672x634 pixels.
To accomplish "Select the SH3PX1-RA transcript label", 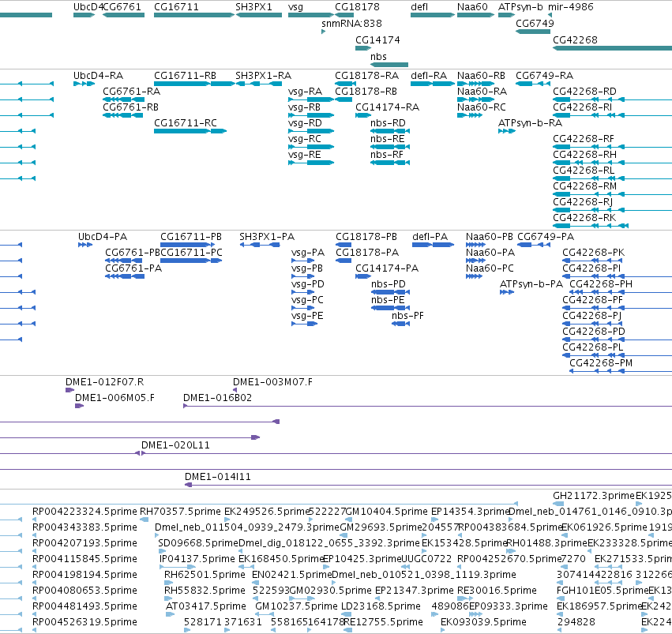I will tap(263, 76).
